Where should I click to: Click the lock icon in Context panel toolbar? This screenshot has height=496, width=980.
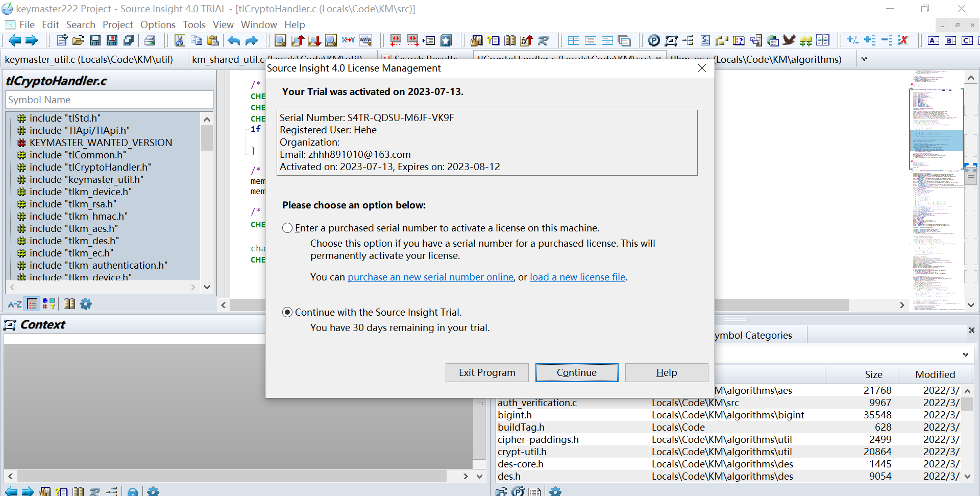point(133,491)
